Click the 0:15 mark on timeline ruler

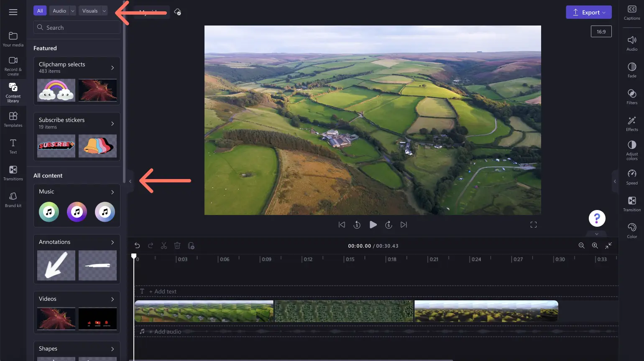click(350, 259)
